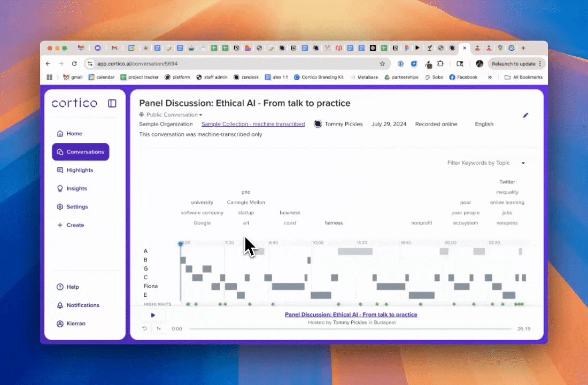The image size is (588, 385).
Task: Click the browser reload icon
Action: click(x=74, y=64)
